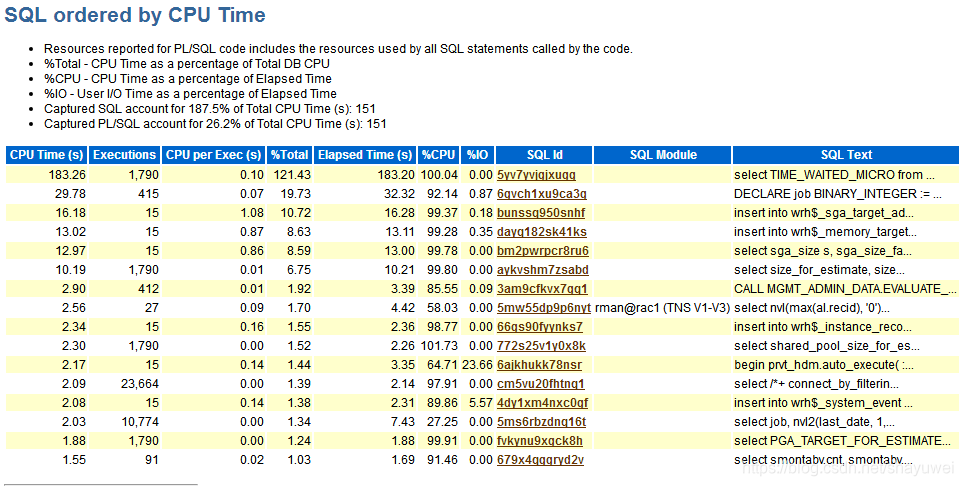Select text 'insert into wrh$_system_event ...'

tap(824, 403)
